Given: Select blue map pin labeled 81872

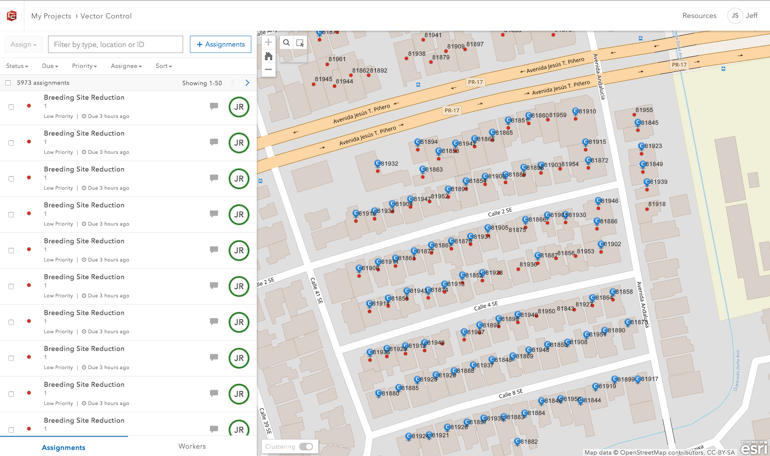Looking at the screenshot, I should pos(588,161).
